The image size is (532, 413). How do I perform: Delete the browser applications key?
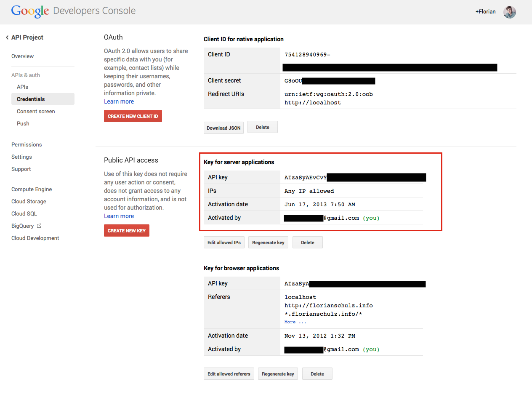[317, 374]
